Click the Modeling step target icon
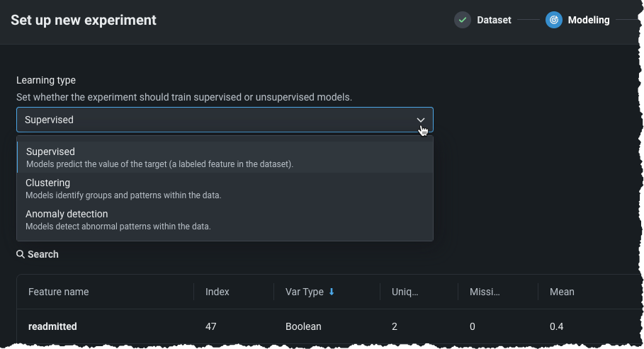This screenshot has width=644, height=349. point(553,20)
